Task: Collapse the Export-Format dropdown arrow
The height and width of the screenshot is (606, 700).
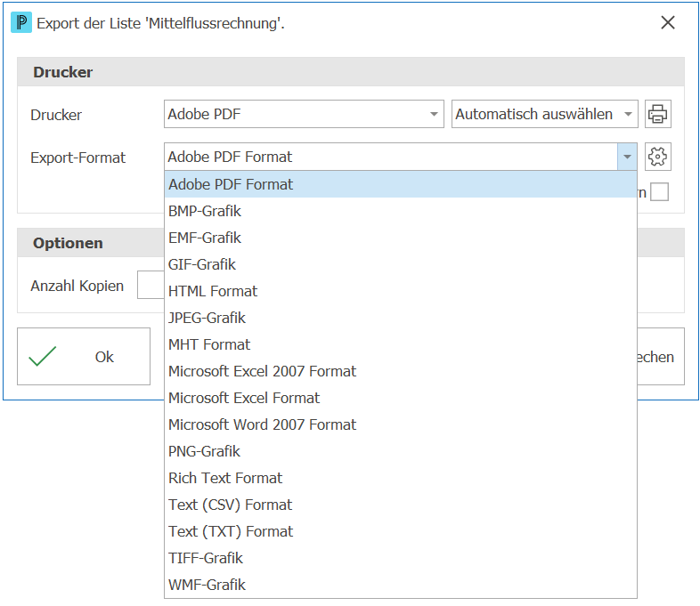Action: (x=627, y=157)
